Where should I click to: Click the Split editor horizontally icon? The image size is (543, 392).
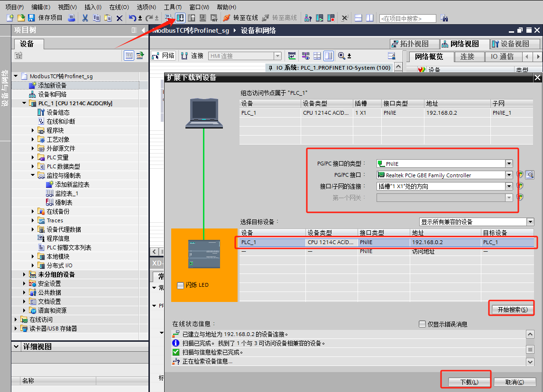359,18
